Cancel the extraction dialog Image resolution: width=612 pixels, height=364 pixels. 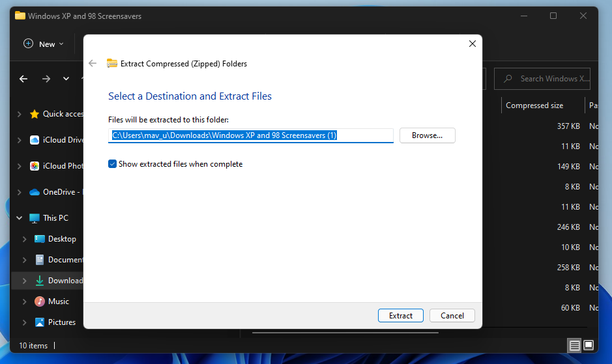click(x=452, y=316)
